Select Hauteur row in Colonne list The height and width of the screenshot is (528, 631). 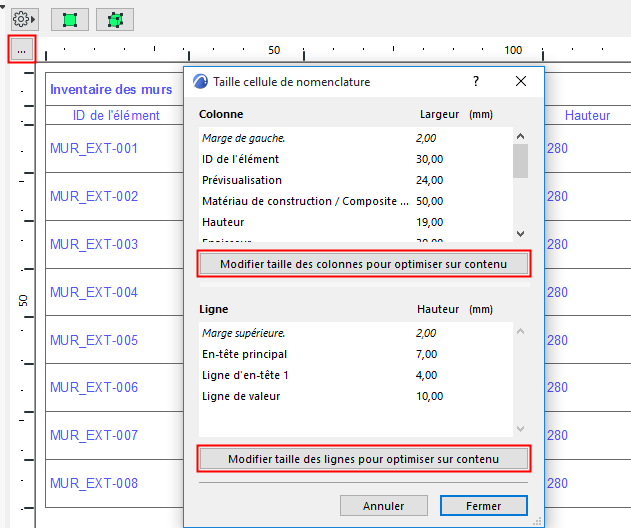(356, 222)
